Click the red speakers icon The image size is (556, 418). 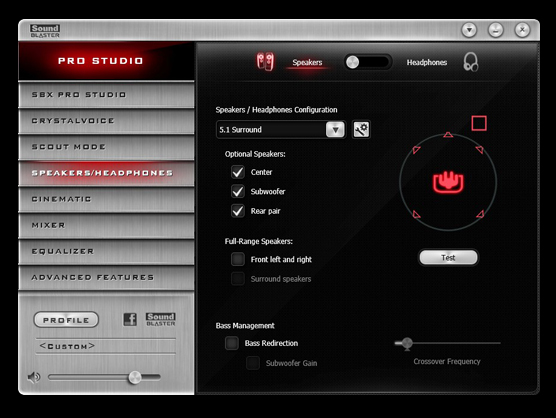coord(265,62)
